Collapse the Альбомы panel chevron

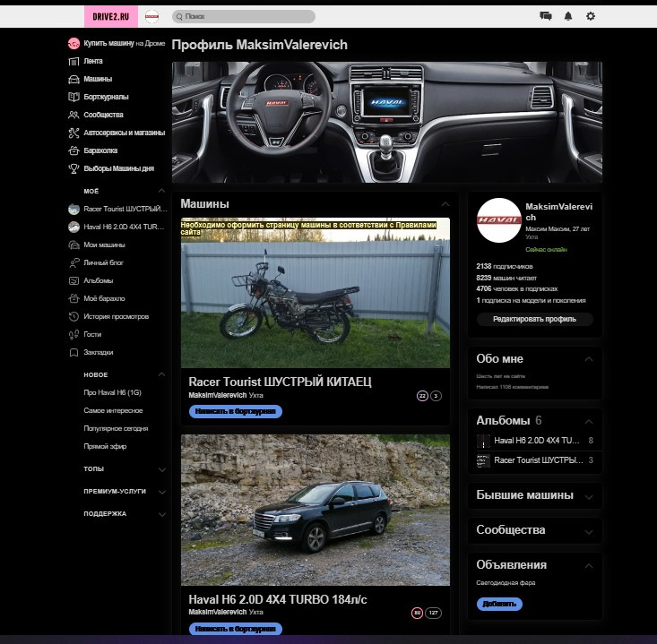(589, 421)
